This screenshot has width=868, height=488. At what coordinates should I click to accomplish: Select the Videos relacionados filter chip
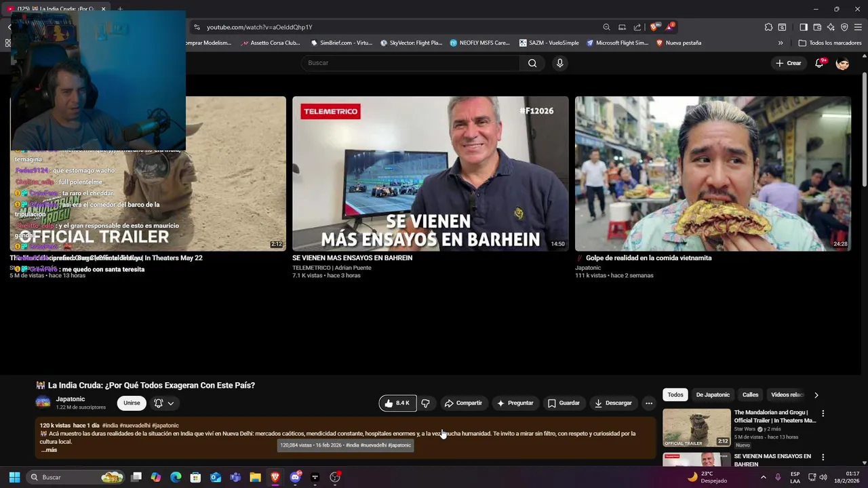pyautogui.click(x=787, y=394)
